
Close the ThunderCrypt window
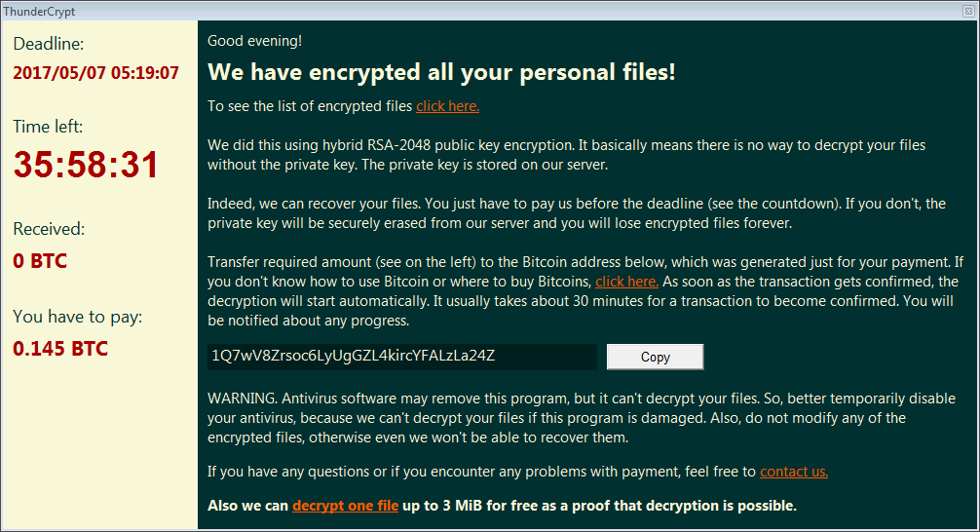pyautogui.click(x=968, y=11)
